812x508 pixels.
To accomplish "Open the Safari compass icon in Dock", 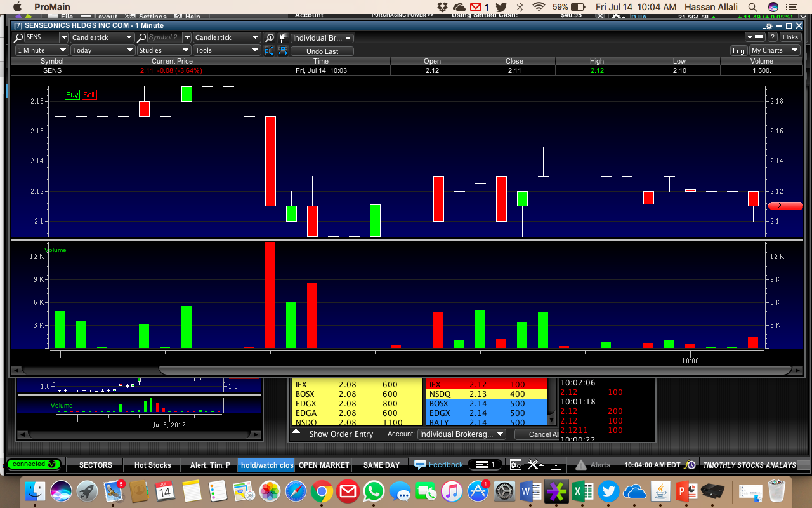I will click(x=296, y=491).
